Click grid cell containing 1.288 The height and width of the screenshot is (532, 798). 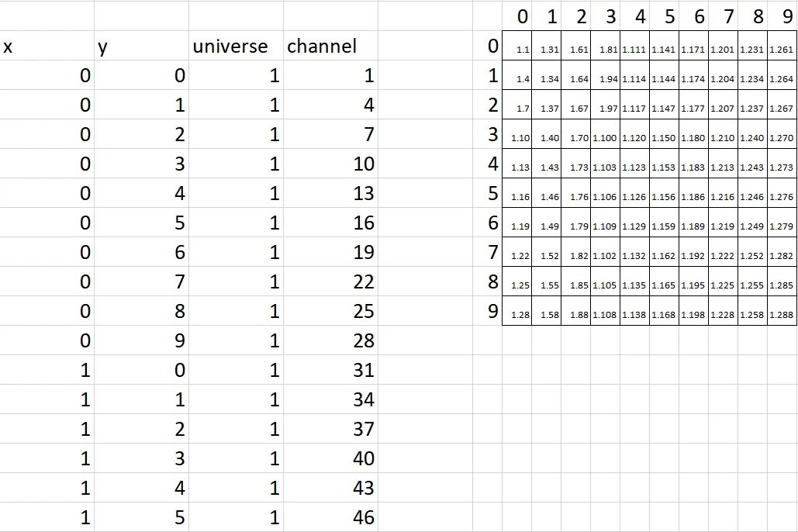782,315
